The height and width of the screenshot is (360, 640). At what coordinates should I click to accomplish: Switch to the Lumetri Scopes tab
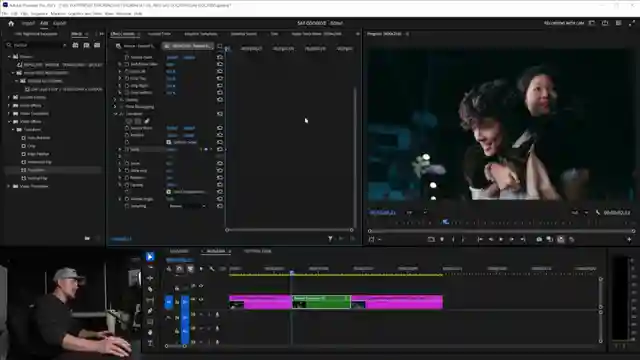click(159, 34)
